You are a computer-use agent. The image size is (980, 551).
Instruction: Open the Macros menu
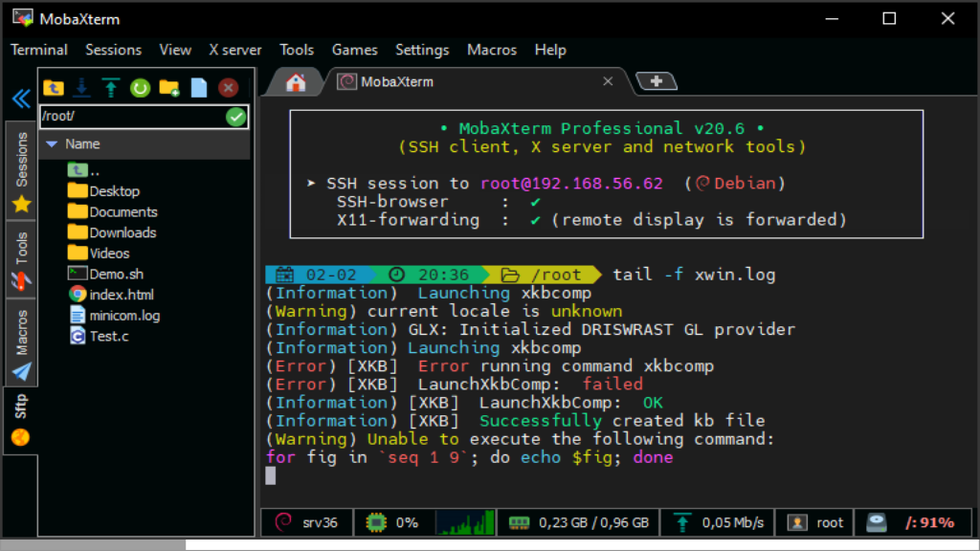click(492, 50)
